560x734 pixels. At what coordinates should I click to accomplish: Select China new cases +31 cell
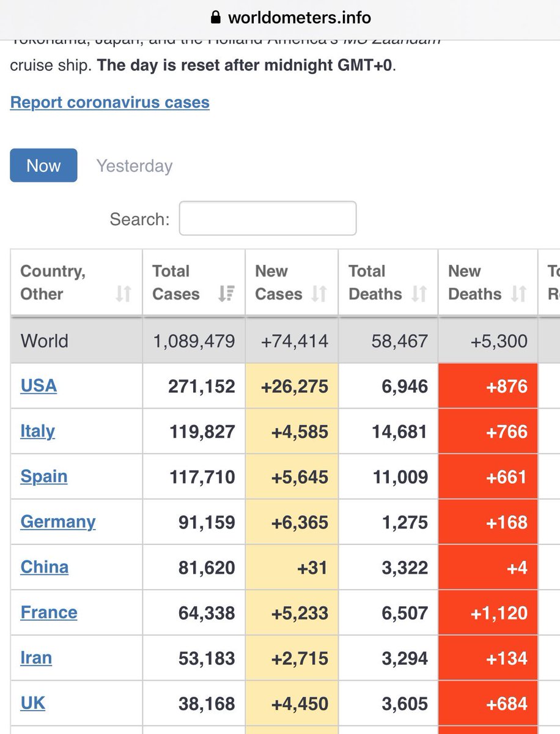click(x=292, y=568)
